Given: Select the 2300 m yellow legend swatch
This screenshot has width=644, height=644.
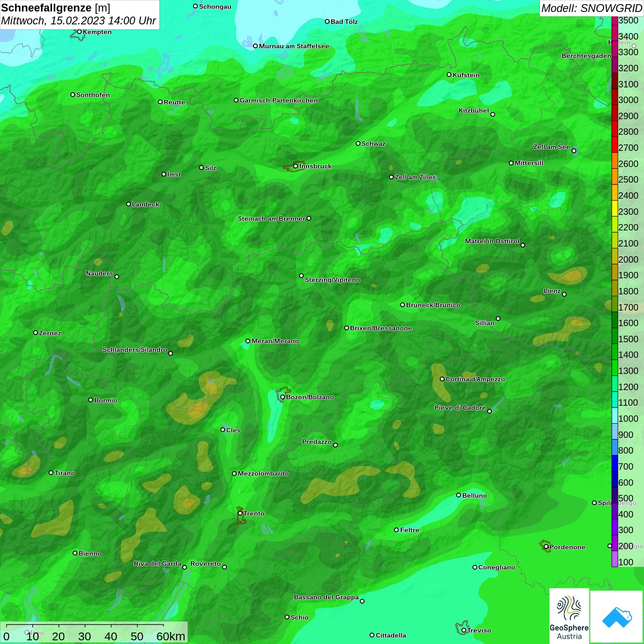Looking at the screenshot, I should click(x=615, y=208).
